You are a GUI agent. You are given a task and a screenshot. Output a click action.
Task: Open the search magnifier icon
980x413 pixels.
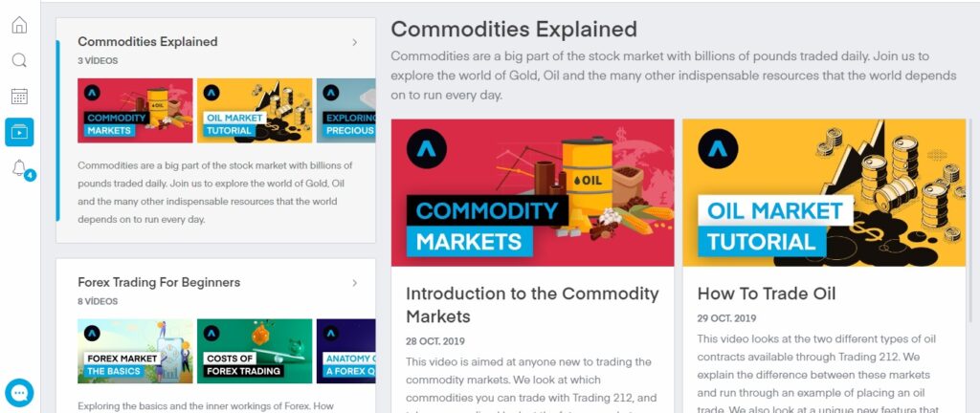tap(19, 60)
